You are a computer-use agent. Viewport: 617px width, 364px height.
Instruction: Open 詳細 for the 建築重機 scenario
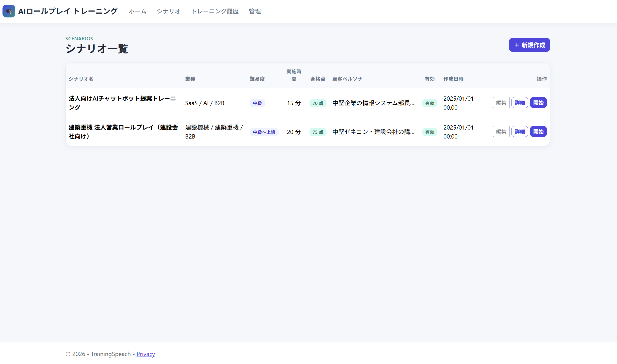520,132
